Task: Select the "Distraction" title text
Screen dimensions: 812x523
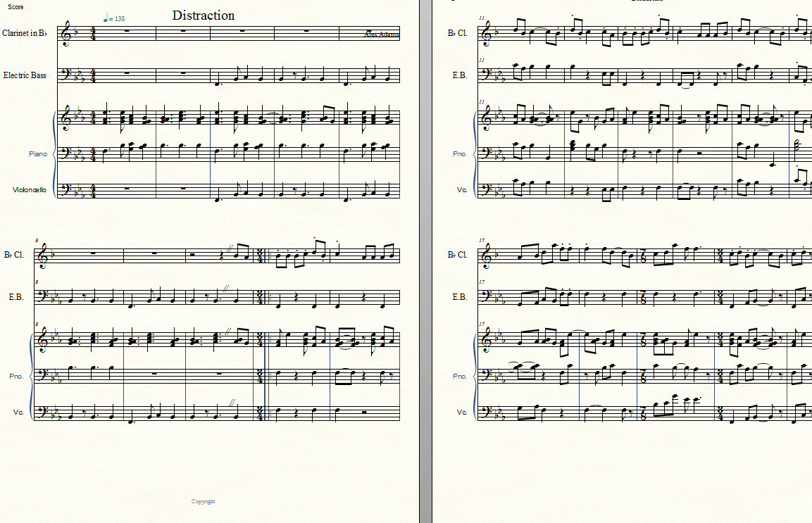Action: pos(203,15)
